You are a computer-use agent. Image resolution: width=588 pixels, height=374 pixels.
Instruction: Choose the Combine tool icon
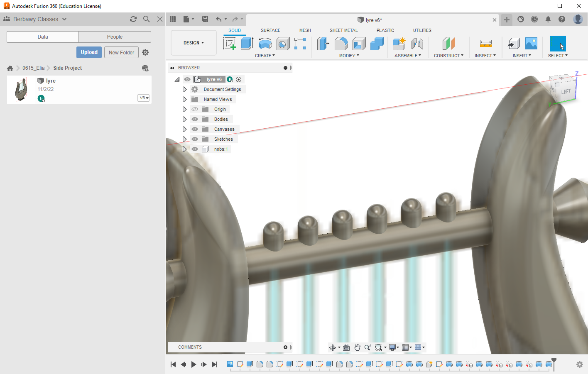tap(377, 44)
